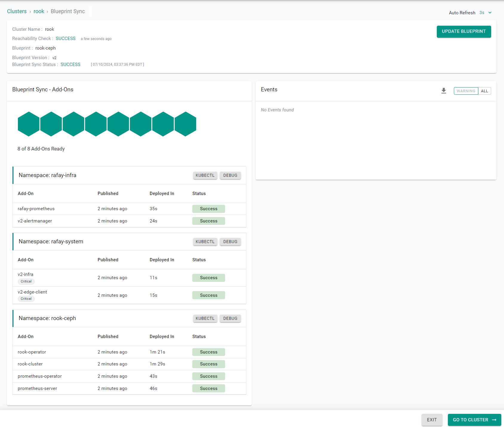
Task: Click Namespace: rook-ceph header
Action: pyautogui.click(x=47, y=318)
